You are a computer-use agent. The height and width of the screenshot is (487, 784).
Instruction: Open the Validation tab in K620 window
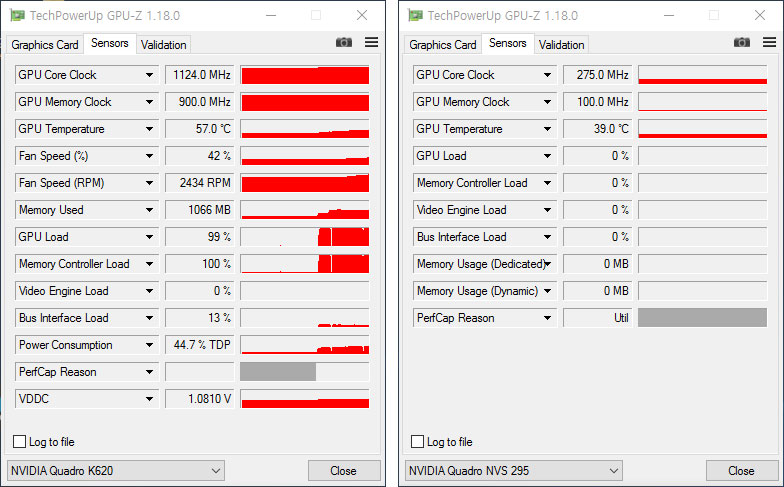pyautogui.click(x=164, y=45)
